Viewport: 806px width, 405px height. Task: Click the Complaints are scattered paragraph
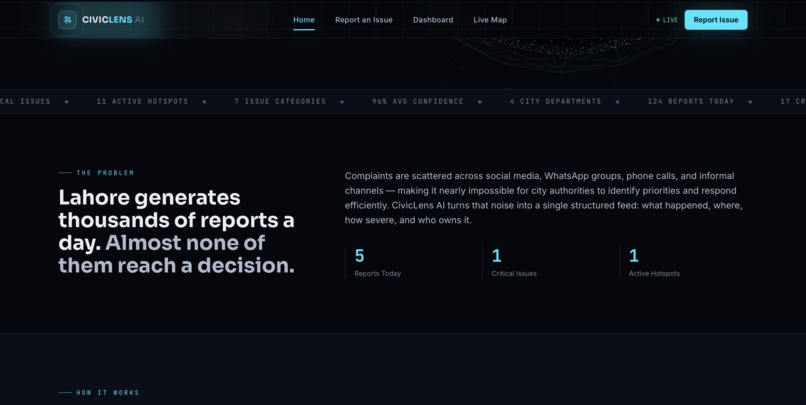pyautogui.click(x=543, y=198)
